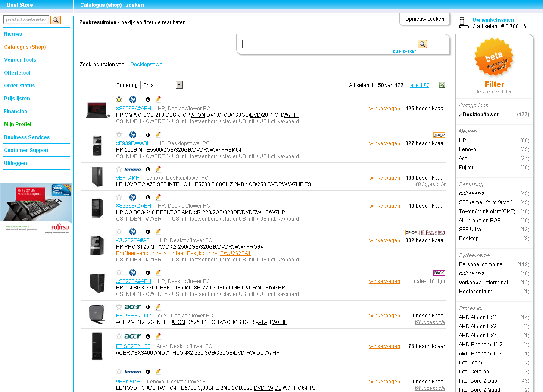Click info icon for PS.VBHE2.002

(x=148, y=307)
